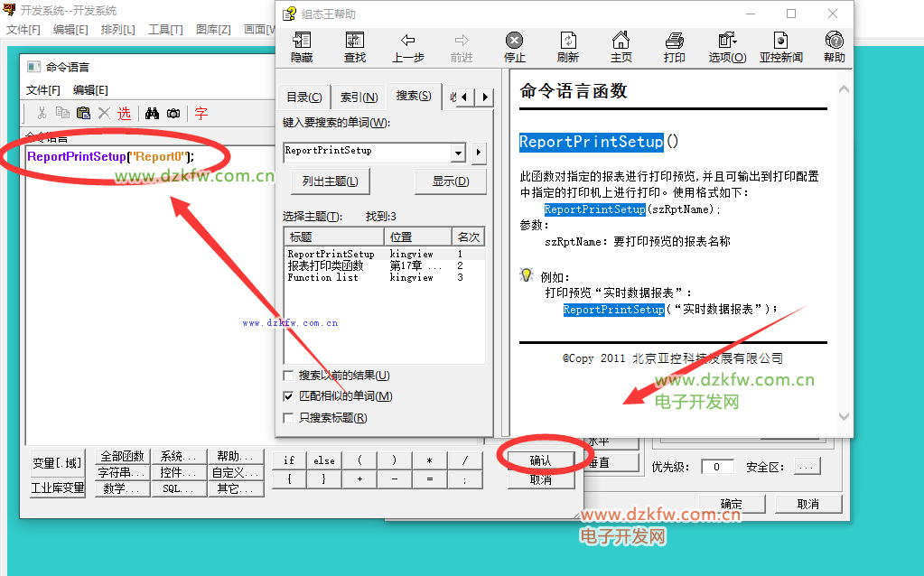Screen dimensions: 924x576
Task: Click the 查找 (Locate) toolbar icon
Action: [x=355, y=47]
